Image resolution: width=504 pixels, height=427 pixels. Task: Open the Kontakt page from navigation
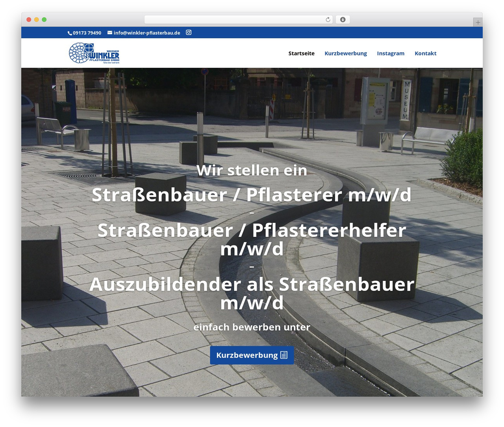[425, 53]
